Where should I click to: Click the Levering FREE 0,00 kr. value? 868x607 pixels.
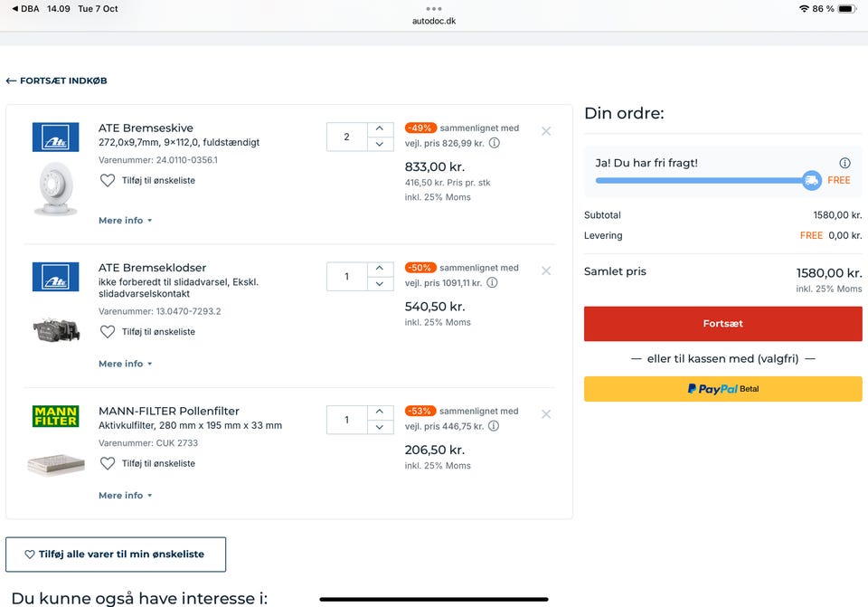click(831, 235)
